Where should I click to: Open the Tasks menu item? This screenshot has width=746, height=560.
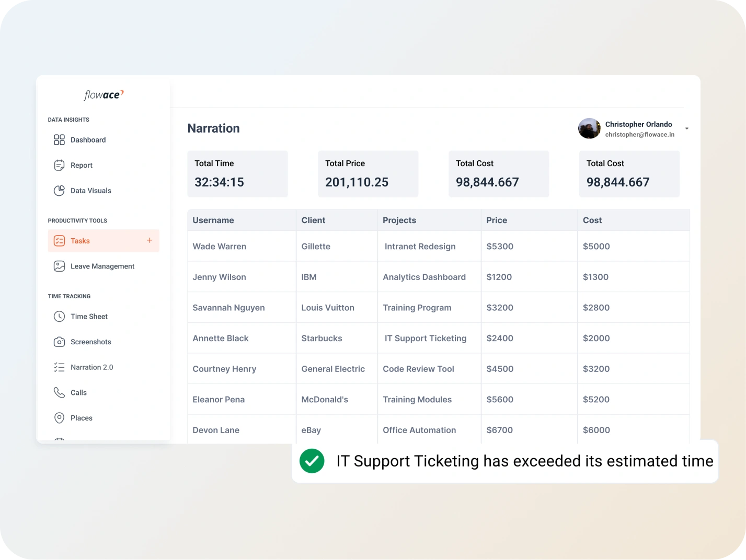(x=81, y=241)
